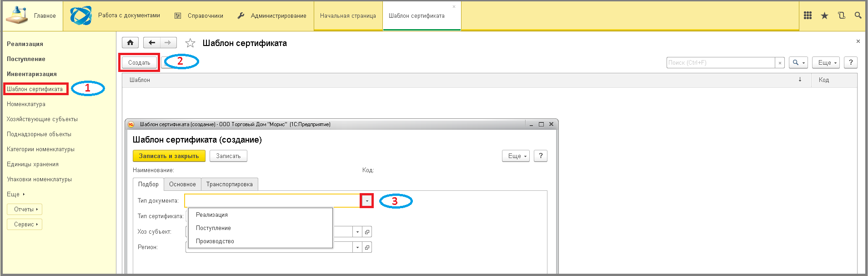Open the functions menu grid icon

808,15
